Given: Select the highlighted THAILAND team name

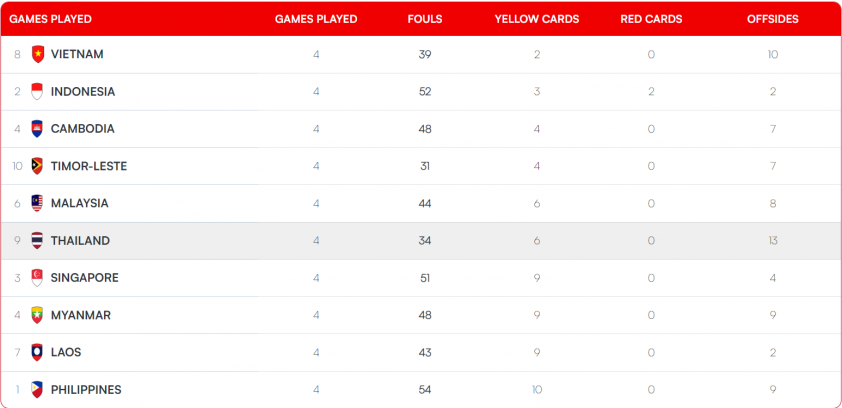Looking at the screenshot, I should tap(81, 241).
